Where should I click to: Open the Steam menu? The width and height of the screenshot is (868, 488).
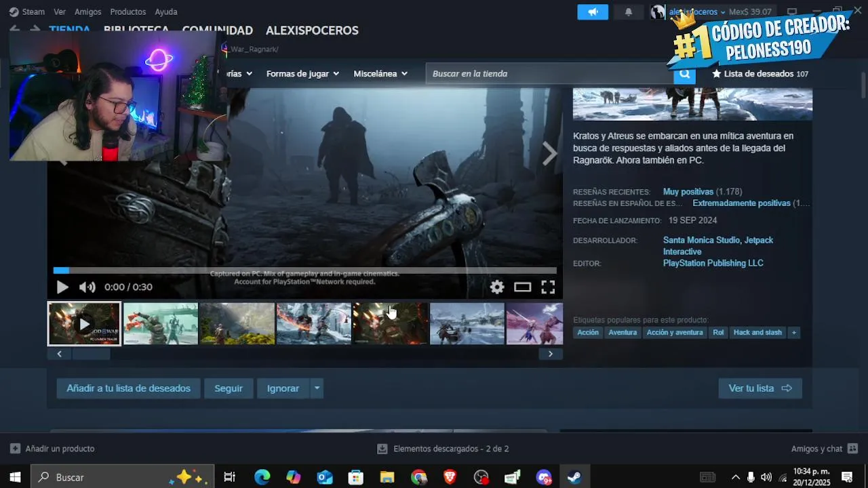27,12
